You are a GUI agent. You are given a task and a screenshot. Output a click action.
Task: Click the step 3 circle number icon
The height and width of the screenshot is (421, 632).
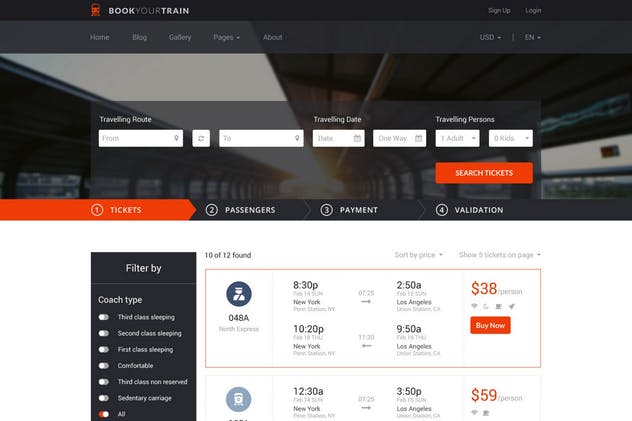point(326,210)
